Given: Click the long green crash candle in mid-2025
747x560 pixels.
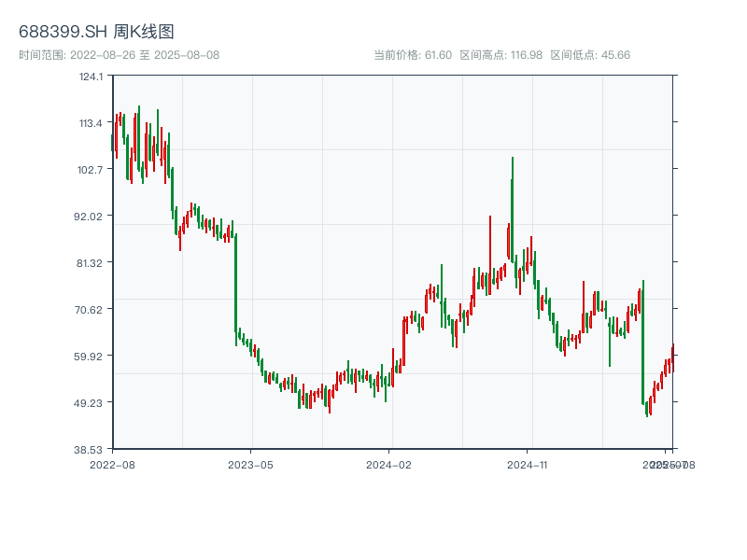Looking at the screenshot, I should coord(643,342).
